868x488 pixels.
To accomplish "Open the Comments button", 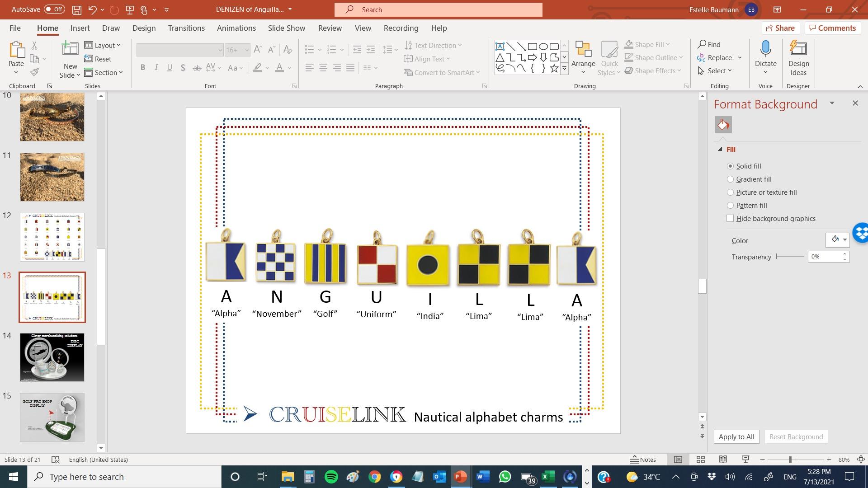I will point(832,28).
